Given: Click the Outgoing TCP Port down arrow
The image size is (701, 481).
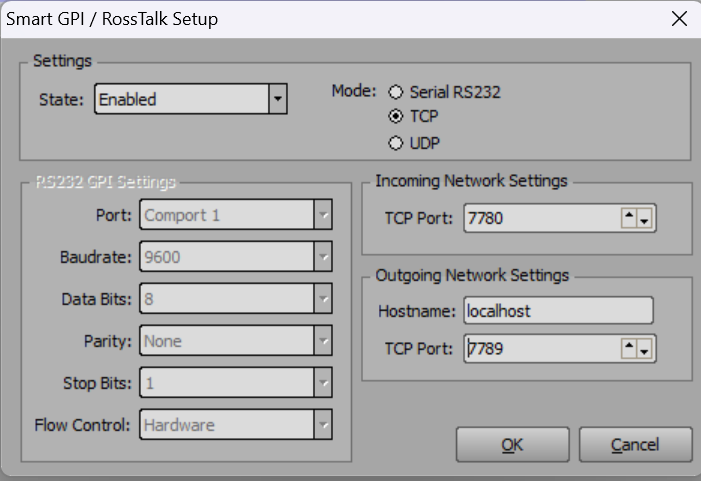Looking at the screenshot, I should 645,349.
